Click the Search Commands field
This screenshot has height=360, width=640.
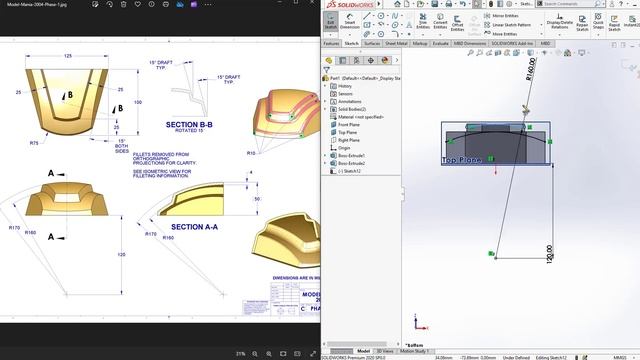[x=570, y=4]
